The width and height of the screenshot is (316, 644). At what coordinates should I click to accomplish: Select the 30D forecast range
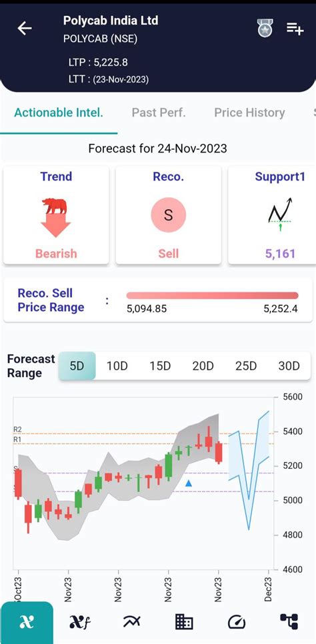click(x=289, y=366)
